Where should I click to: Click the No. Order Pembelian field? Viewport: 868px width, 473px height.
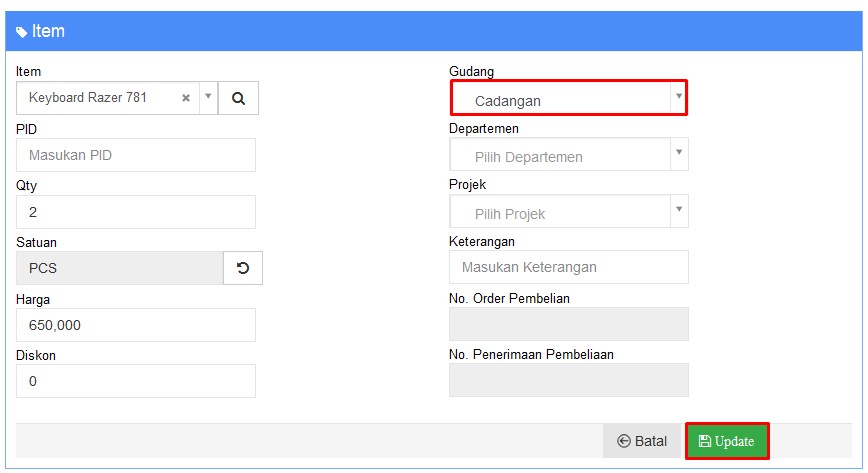569,324
